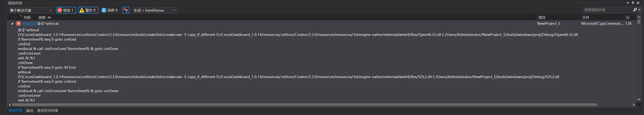Image resolution: width=644 pixels, height=115 pixels.
Task: Toggle the 消息 0 messages filter
Action: [x=110, y=10]
